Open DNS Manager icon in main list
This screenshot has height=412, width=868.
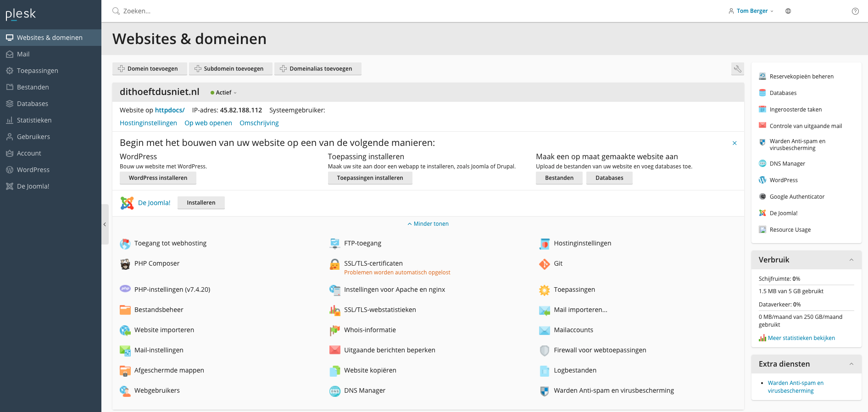tap(335, 391)
